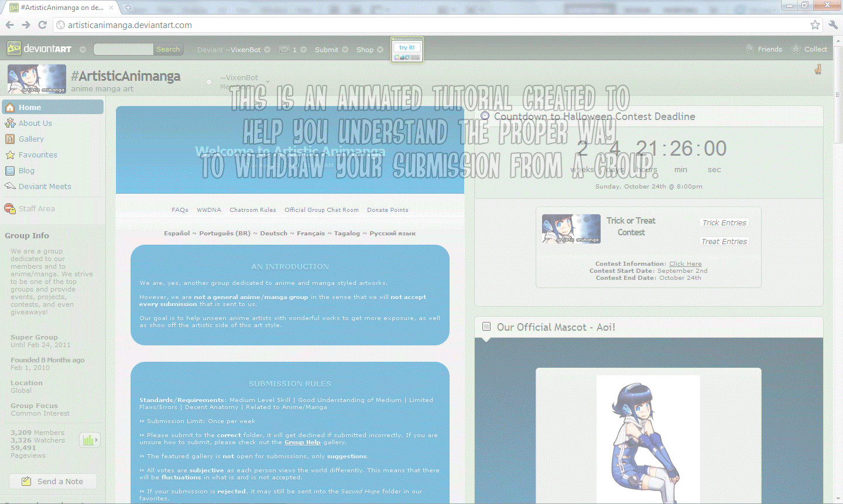Open the contest information Click Here link

point(685,263)
